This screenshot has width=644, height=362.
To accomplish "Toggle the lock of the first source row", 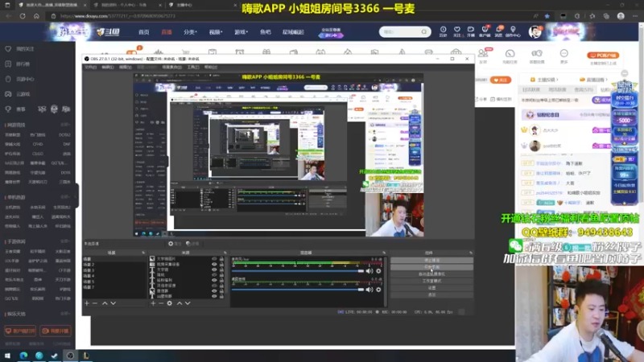I will point(222,259).
